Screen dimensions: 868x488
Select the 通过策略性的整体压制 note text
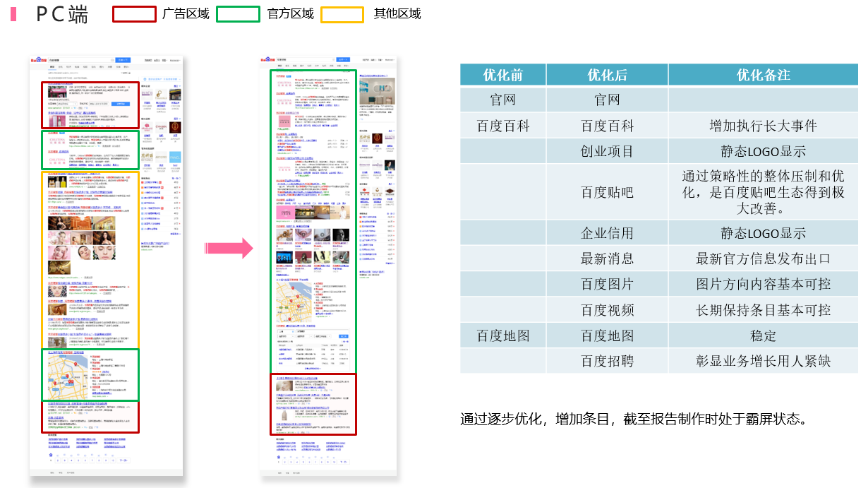764,192
